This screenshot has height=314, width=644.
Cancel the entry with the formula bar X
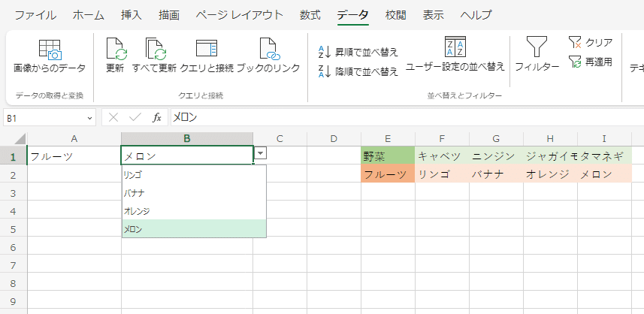pos(113,118)
